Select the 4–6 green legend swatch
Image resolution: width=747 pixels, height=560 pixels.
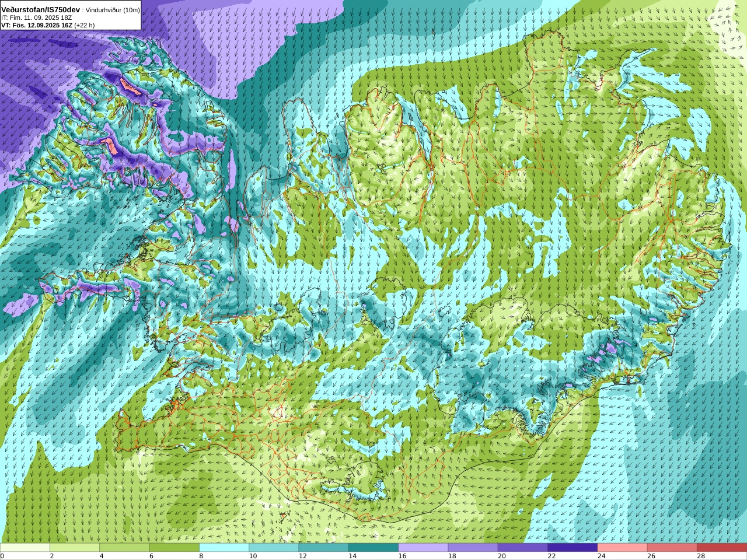124,548
